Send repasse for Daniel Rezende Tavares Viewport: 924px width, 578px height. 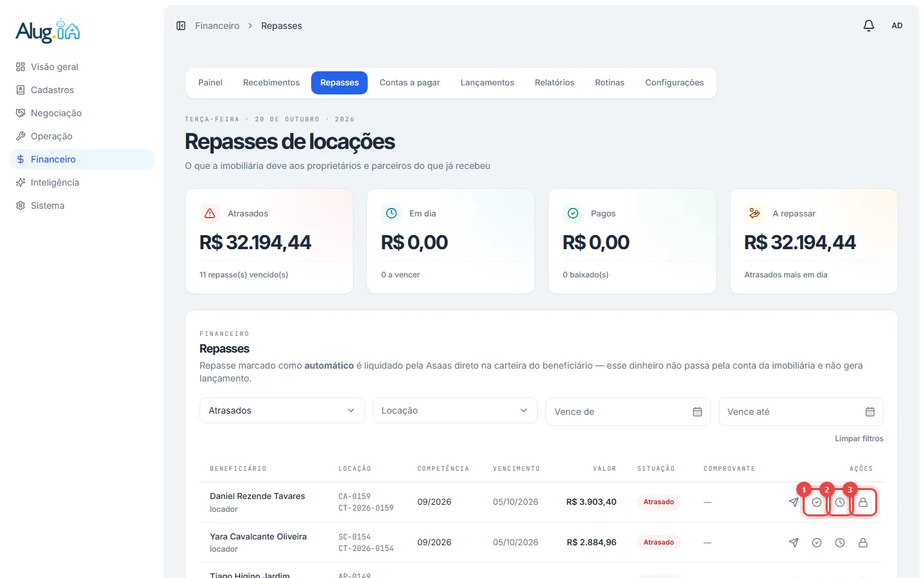point(794,502)
